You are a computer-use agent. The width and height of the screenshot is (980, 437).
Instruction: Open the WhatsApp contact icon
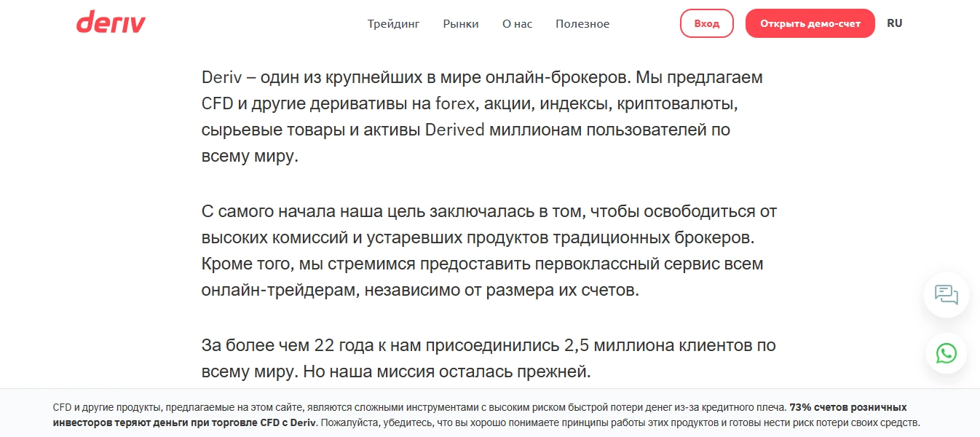pyautogui.click(x=947, y=354)
